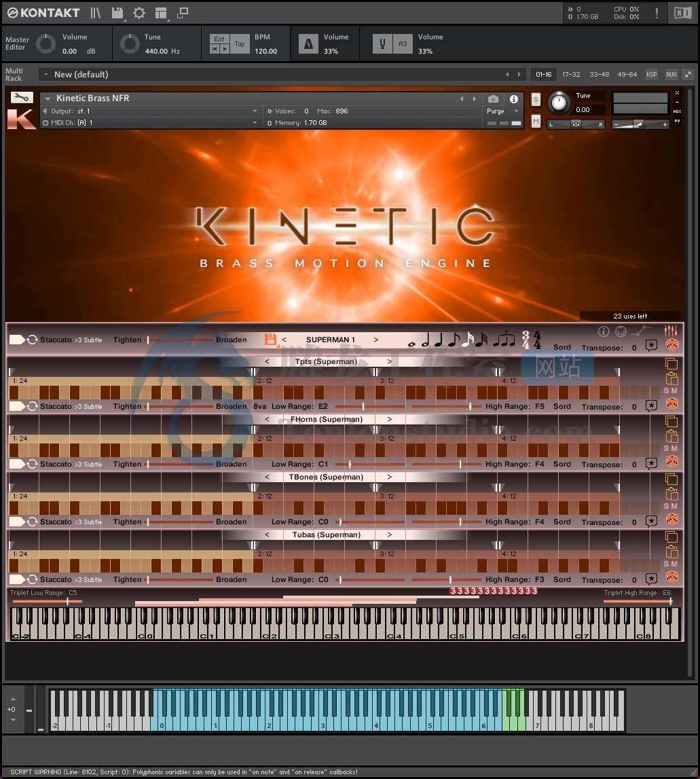This screenshot has height=779, width=700.
Task: Select the 4/4 time signature
Action: pyautogui.click(x=537, y=340)
